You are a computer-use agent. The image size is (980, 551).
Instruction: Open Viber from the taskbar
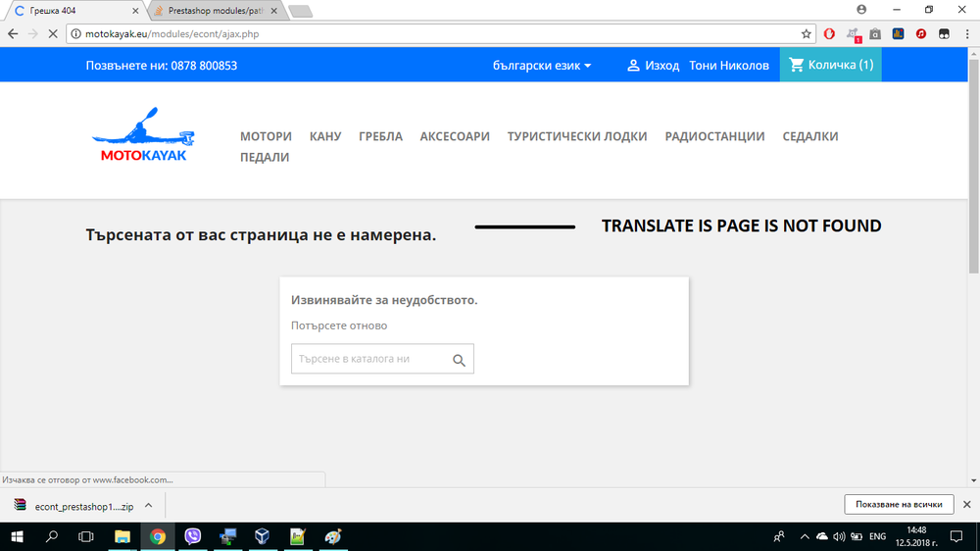click(192, 536)
